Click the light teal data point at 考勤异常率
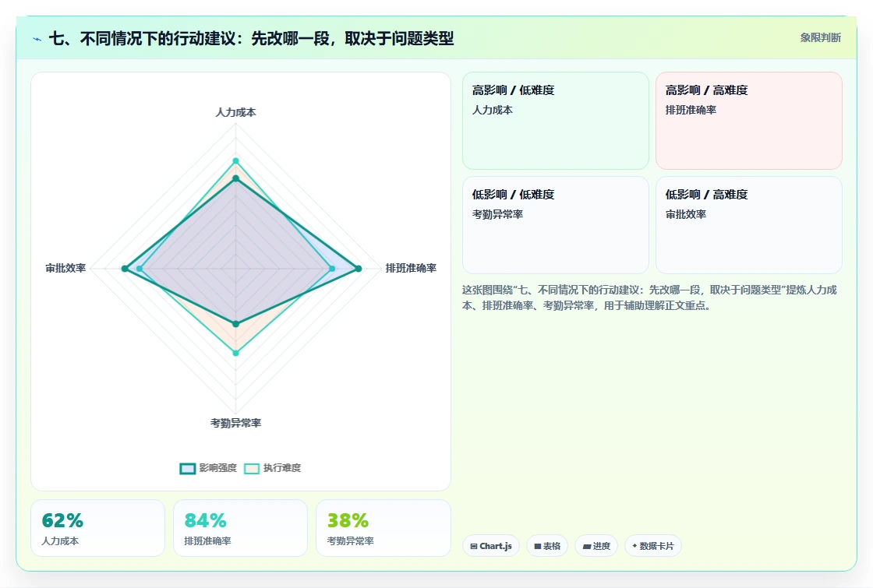Viewport: 873px width, 588px height. 235,353
